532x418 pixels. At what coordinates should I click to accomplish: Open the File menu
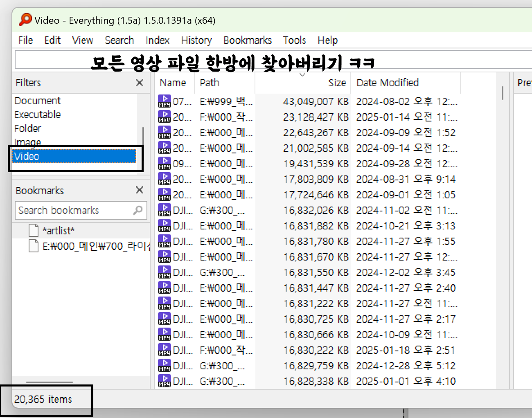[25, 40]
